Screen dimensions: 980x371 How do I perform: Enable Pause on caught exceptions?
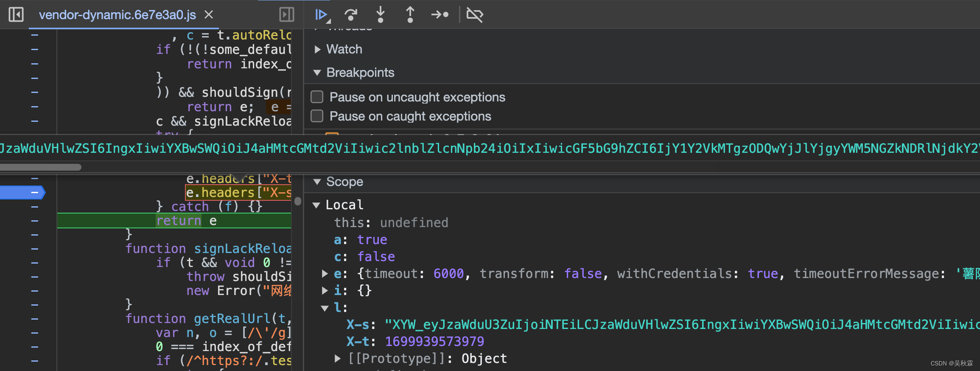pyautogui.click(x=317, y=116)
